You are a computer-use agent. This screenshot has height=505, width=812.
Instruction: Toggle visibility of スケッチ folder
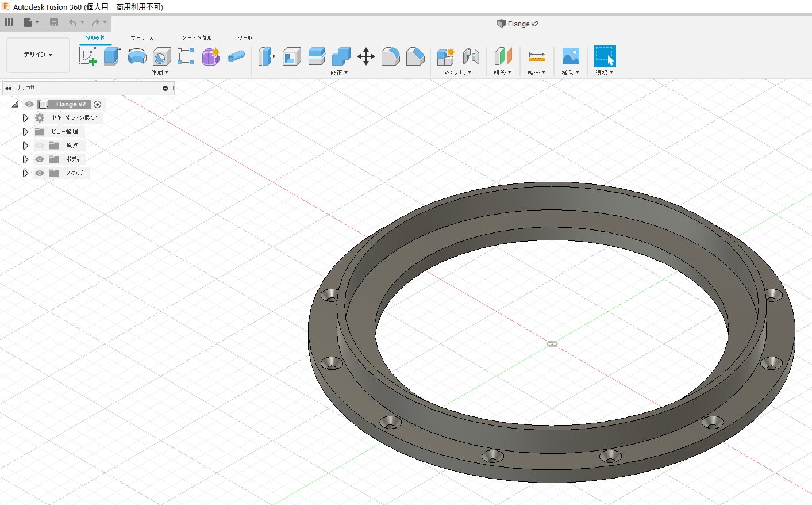pos(40,173)
